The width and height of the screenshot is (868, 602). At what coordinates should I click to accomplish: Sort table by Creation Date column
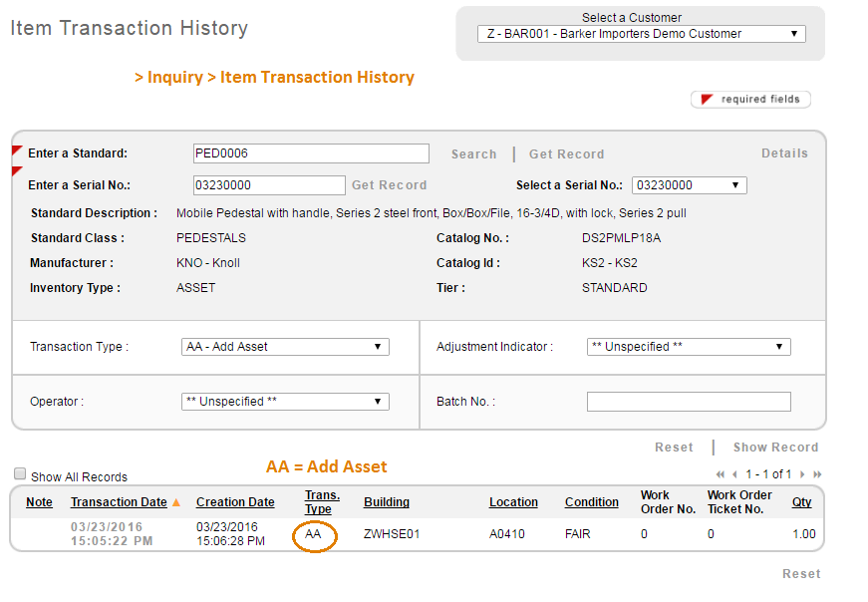[x=235, y=502]
